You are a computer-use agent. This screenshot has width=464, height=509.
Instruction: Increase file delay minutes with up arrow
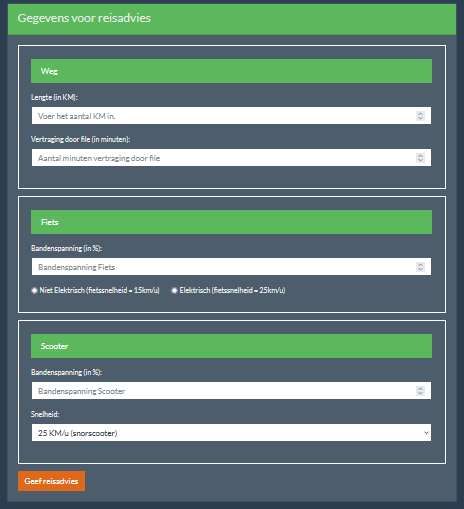[x=420, y=155]
